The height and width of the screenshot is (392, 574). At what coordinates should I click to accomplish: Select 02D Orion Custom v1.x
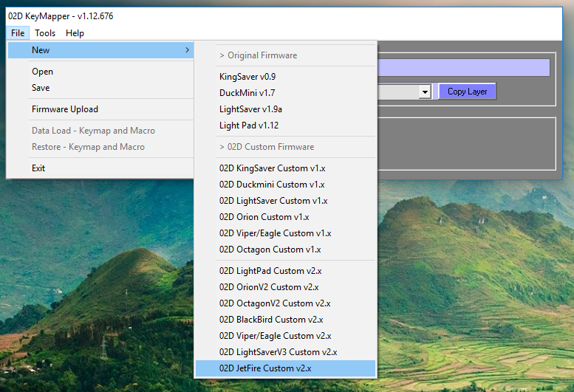point(264,217)
